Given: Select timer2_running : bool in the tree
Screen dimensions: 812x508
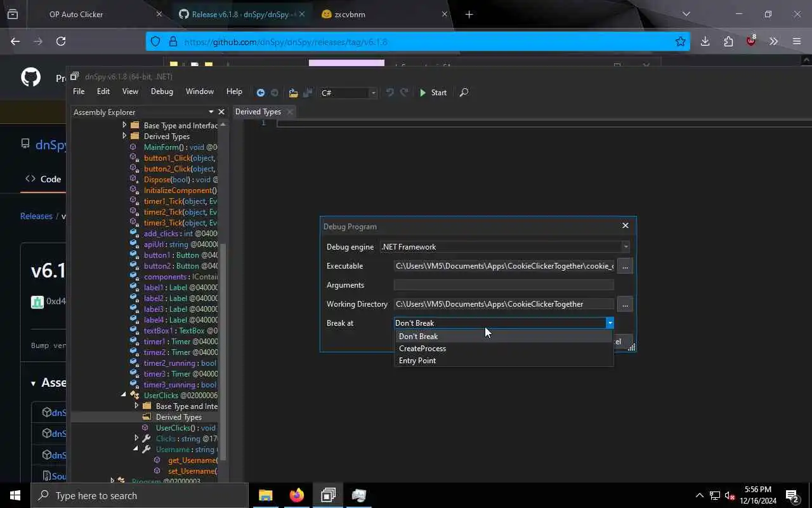Looking at the screenshot, I should (180, 363).
